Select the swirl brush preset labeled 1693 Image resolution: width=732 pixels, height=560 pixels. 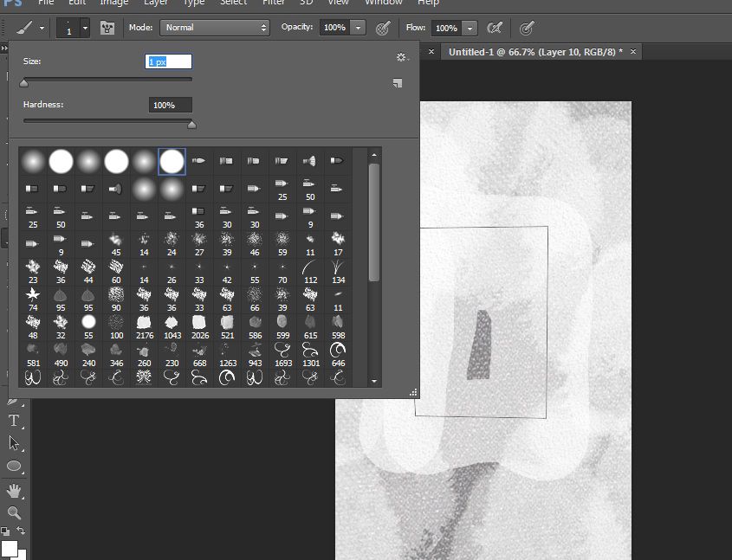coord(282,356)
